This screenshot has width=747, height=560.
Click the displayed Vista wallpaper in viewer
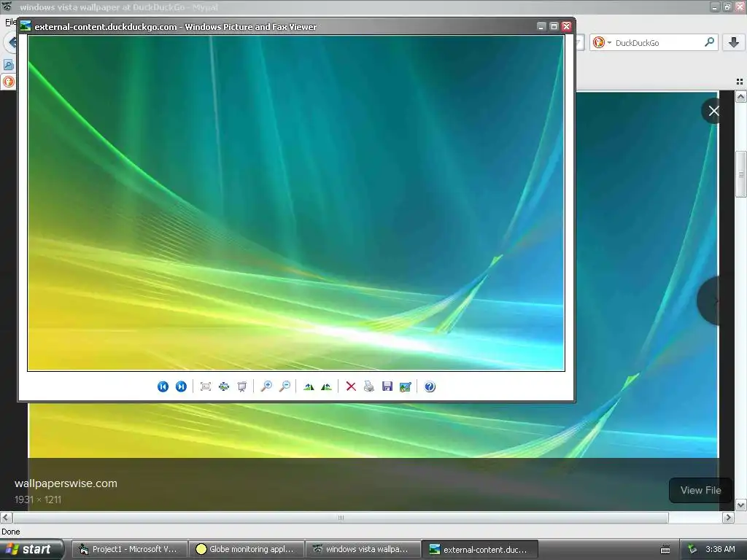[x=296, y=203]
